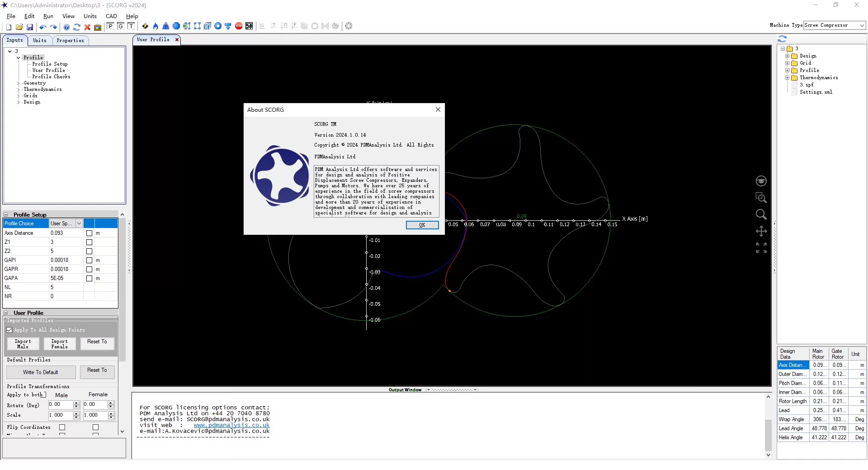Click the Import Male button
This screenshot has height=470, width=868.
[x=23, y=344]
